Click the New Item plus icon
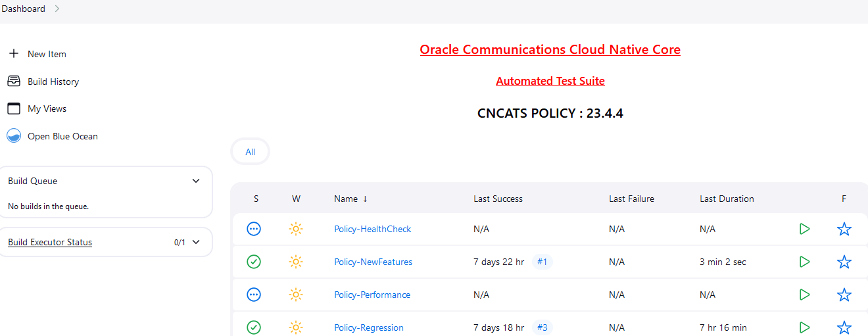Screen dimensions: 868x336 pos(14,54)
